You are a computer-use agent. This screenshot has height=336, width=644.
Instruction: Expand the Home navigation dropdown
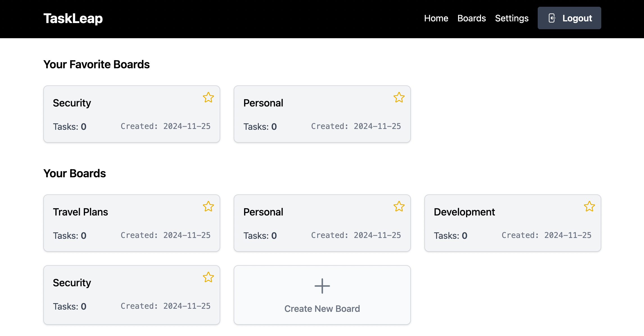tap(436, 18)
